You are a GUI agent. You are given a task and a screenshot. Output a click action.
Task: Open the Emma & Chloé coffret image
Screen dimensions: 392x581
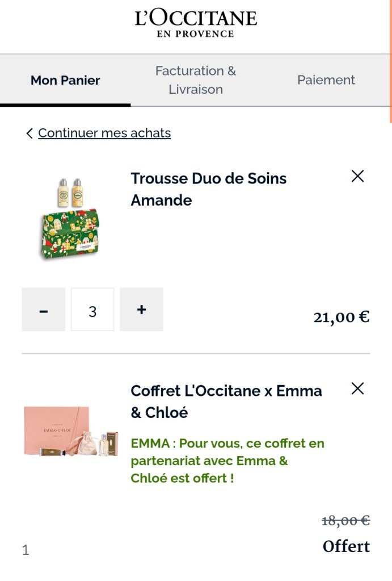pos(70,432)
